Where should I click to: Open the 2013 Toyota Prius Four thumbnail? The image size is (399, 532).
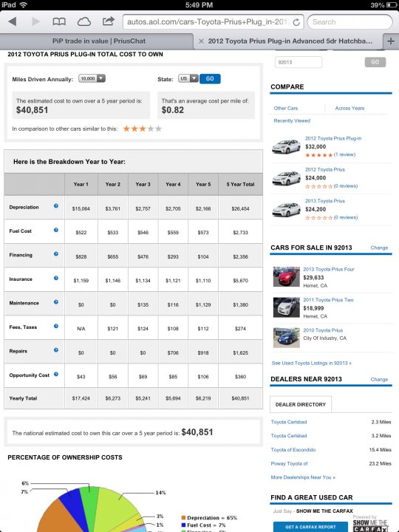pyautogui.click(x=287, y=276)
